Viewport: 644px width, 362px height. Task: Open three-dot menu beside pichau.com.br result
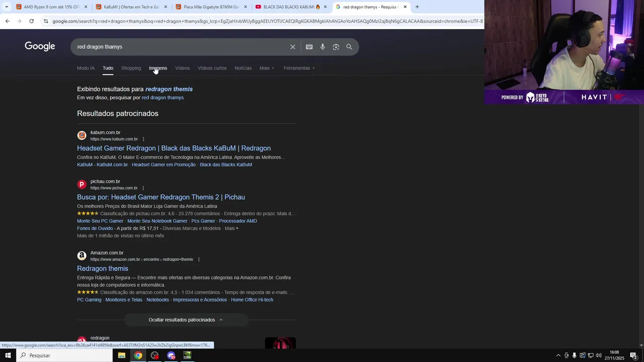pyautogui.click(x=143, y=188)
